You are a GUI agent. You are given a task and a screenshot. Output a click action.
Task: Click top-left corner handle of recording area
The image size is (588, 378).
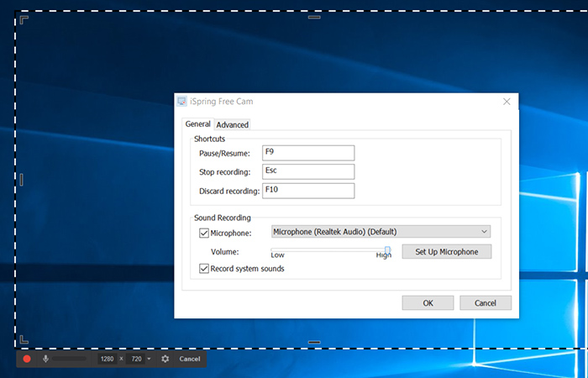point(24,18)
